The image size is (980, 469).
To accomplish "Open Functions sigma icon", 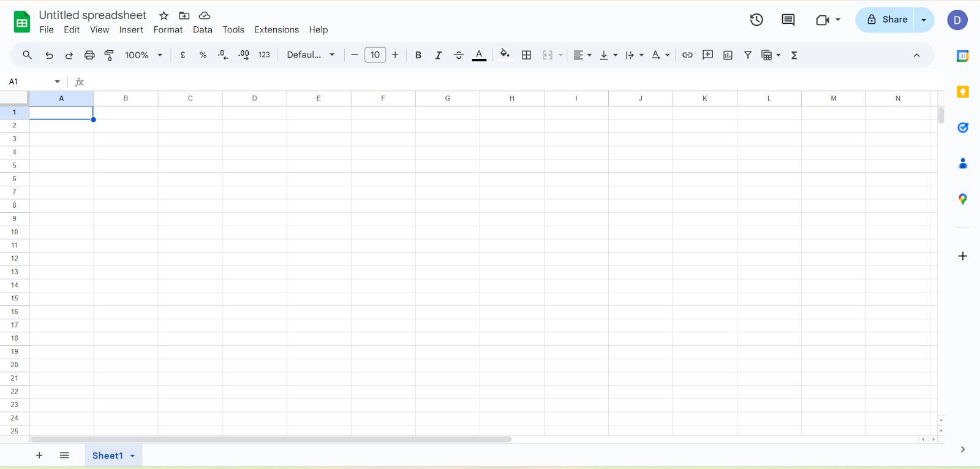I will tap(794, 55).
